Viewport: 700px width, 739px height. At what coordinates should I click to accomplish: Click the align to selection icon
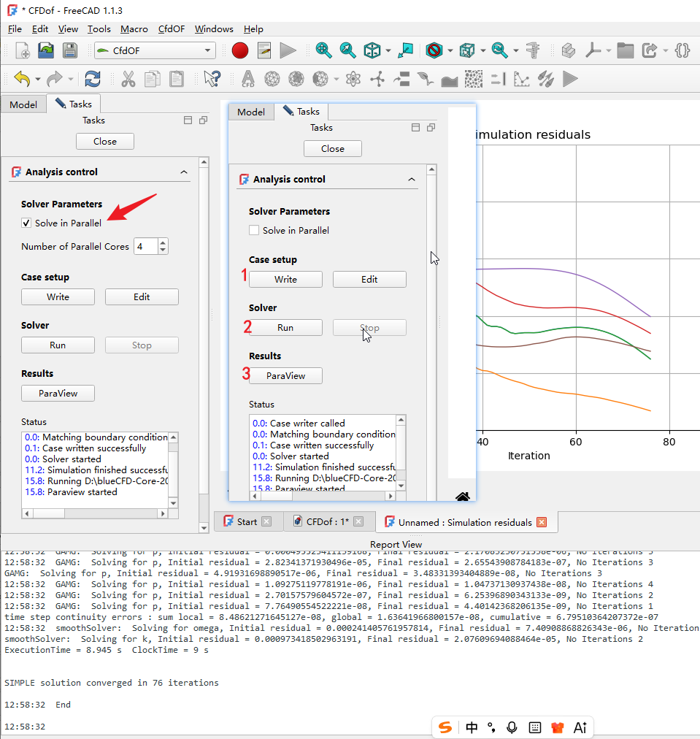coord(405,50)
